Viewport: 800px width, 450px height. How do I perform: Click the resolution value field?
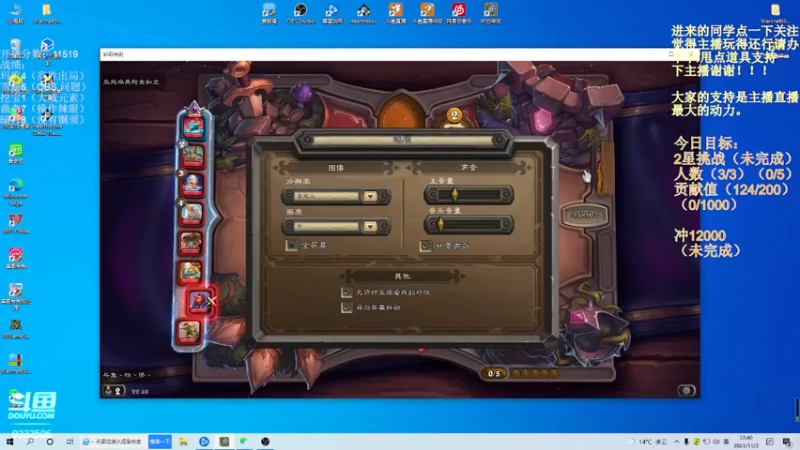pos(327,196)
